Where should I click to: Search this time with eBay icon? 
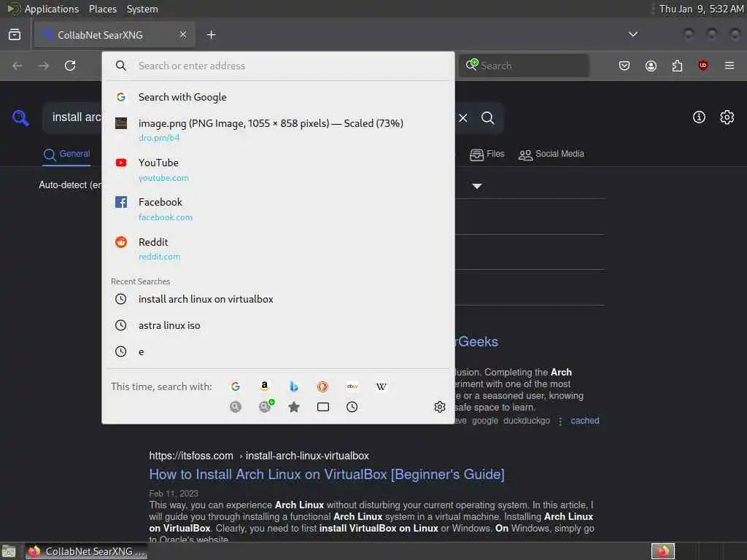pos(352,386)
